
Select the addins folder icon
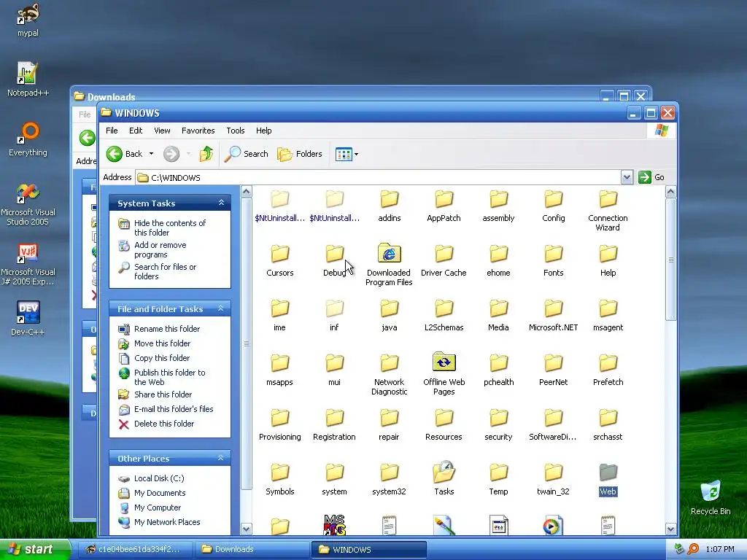[390, 199]
